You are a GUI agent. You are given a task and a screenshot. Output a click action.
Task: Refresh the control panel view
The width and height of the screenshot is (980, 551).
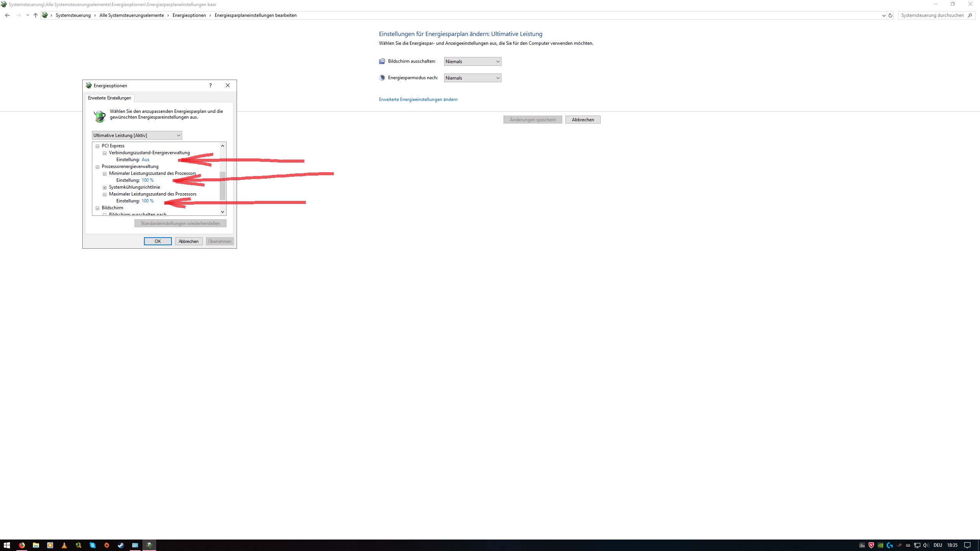[890, 15]
